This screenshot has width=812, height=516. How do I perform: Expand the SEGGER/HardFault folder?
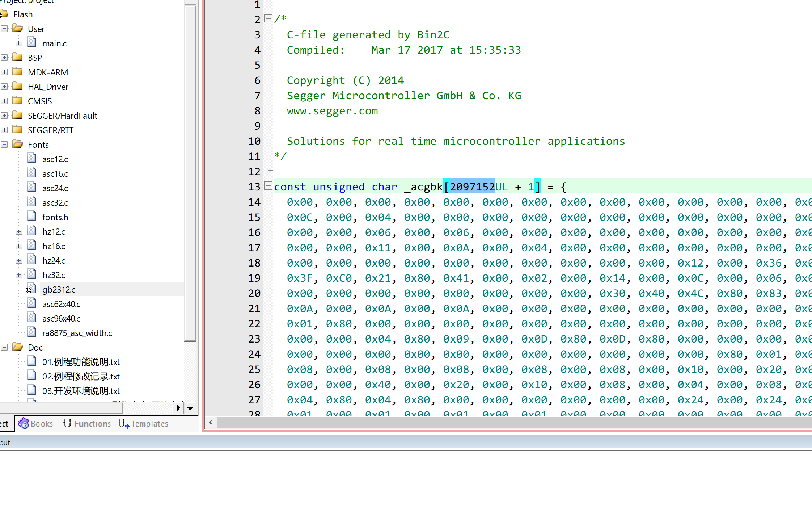[4, 116]
